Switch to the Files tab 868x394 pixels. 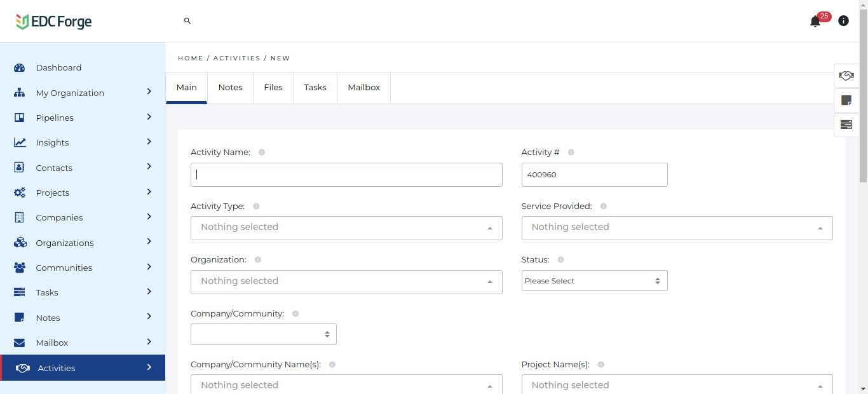(x=273, y=88)
